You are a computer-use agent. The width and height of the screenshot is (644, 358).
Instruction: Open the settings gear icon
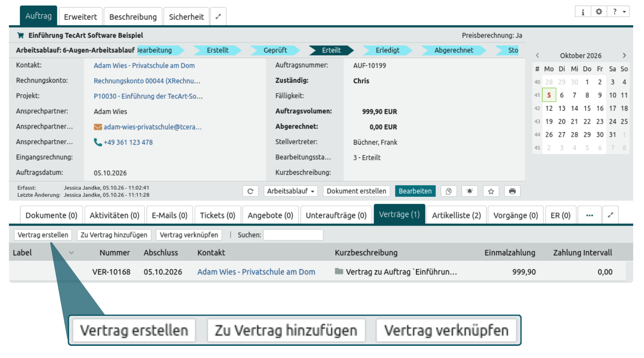coord(599,12)
